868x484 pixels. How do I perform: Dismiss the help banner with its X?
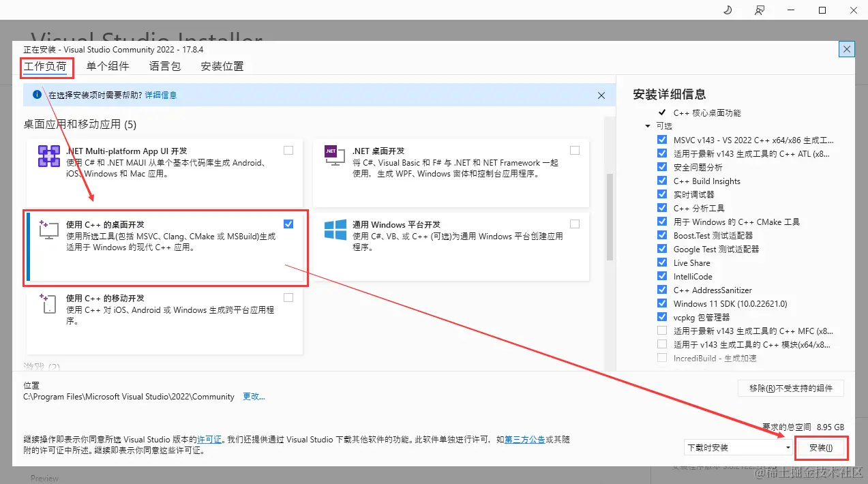(x=601, y=95)
